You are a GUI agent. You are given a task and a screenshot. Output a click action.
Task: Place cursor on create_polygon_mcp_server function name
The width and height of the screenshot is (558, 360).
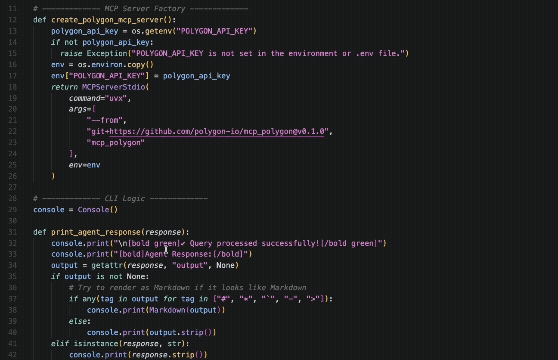107,20
